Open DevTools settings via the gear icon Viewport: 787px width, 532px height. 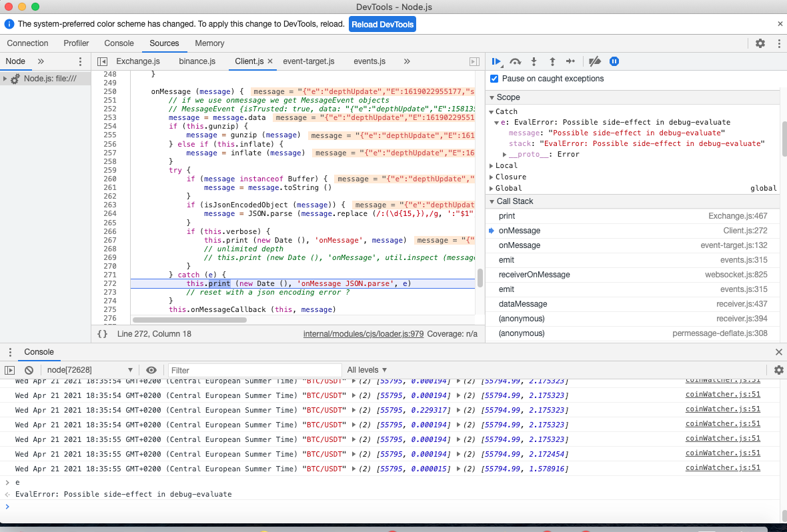(x=760, y=43)
